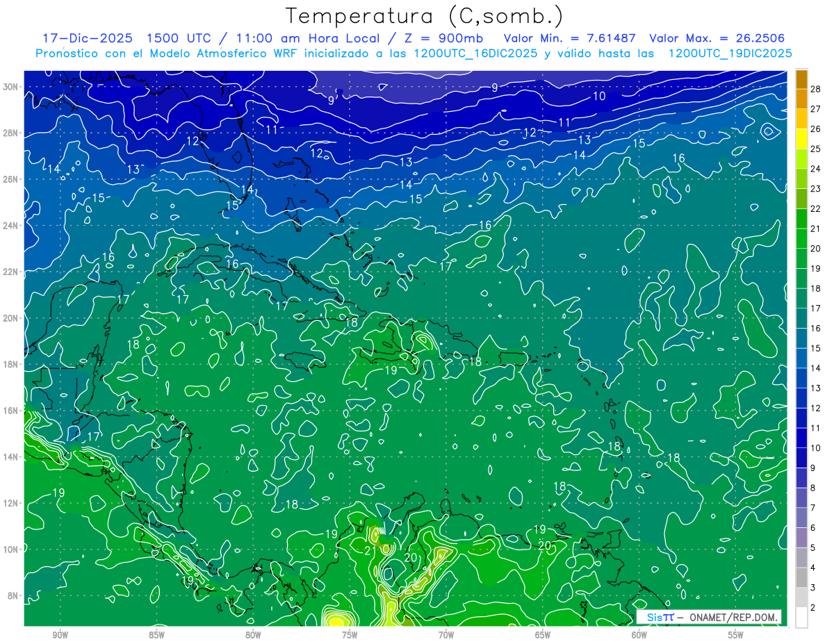Click the '26N' latitude axis label
Screen dimensions: 834x644
10,179
